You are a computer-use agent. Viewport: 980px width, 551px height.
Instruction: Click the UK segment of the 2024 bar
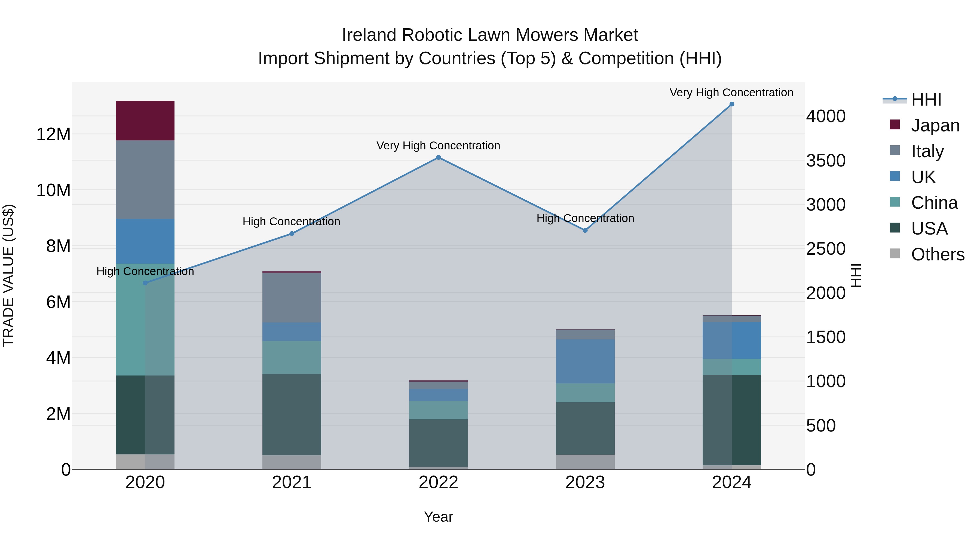731,341
